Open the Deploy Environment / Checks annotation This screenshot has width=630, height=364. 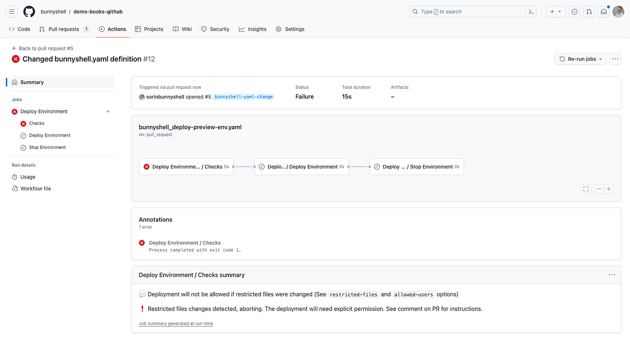tap(185, 243)
